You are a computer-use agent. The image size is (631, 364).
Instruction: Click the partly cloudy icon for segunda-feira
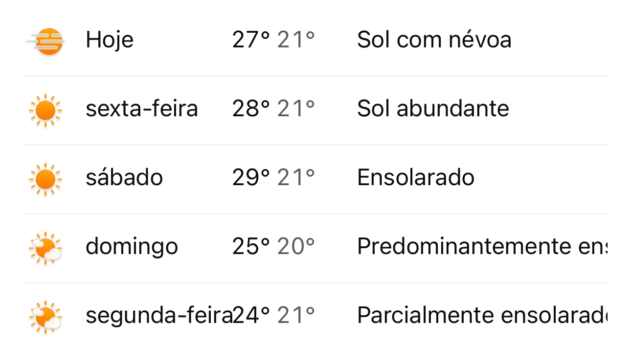tap(45, 317)
